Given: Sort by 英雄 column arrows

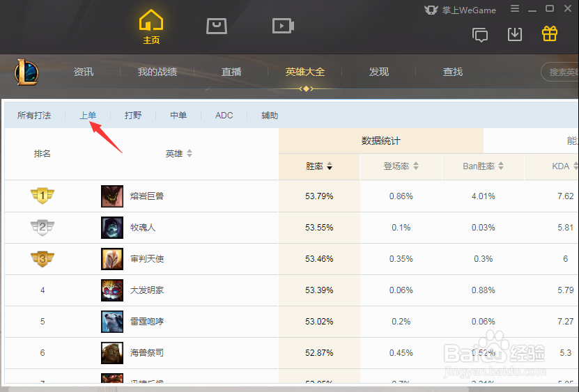Looking at the screenshot, I should [190, 153].
